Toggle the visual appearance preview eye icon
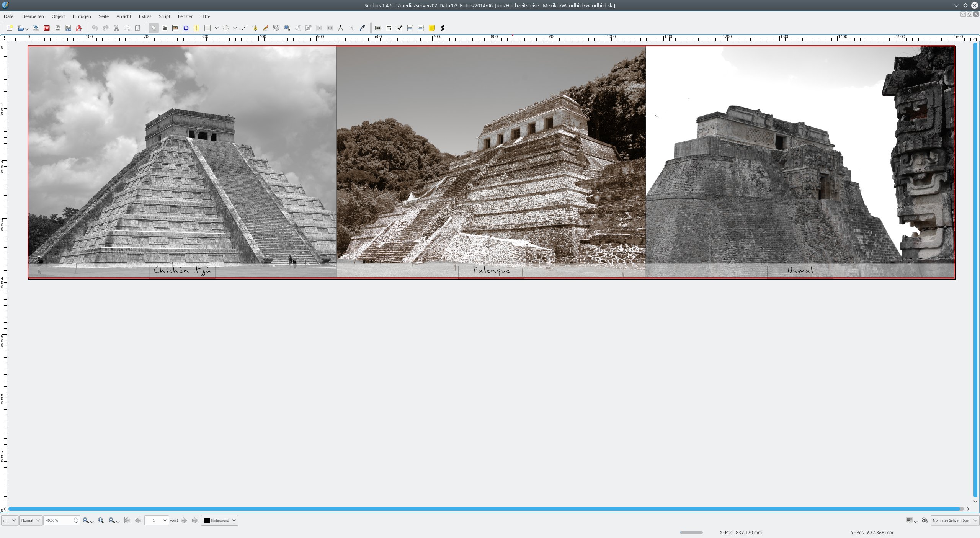The image size is (980, 538). point(924,520)
